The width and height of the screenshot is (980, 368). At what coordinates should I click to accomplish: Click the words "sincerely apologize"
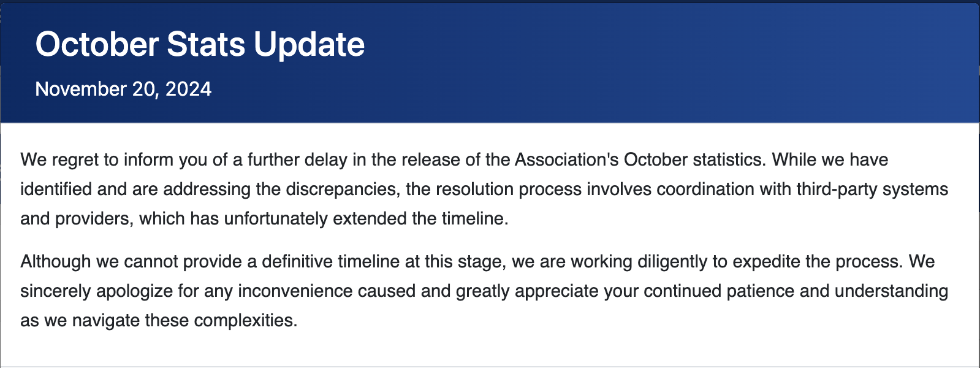tap(96, 291)
